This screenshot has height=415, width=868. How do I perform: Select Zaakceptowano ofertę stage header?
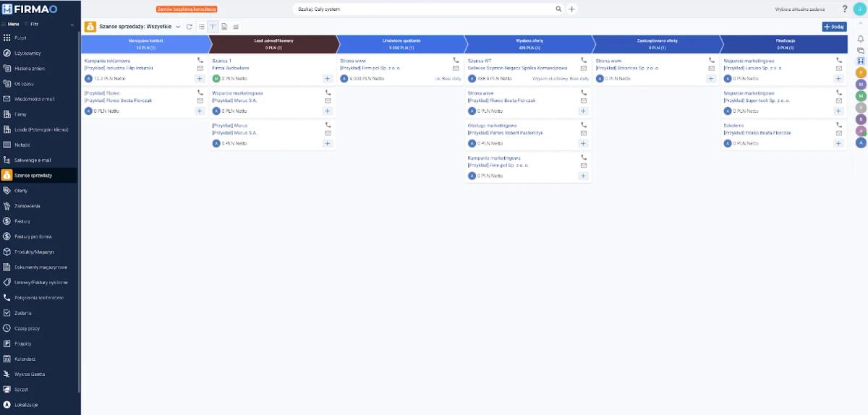[657, 44]
